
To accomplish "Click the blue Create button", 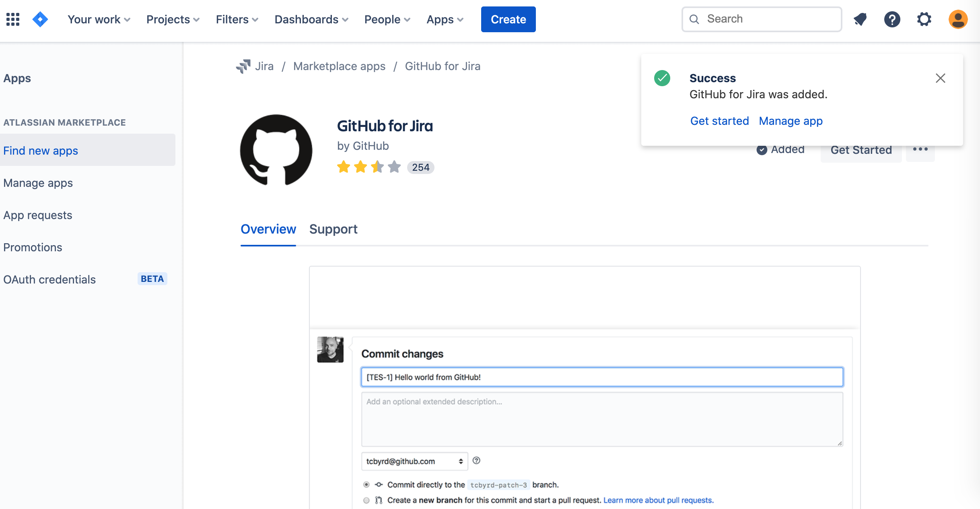I will point(508,19).
